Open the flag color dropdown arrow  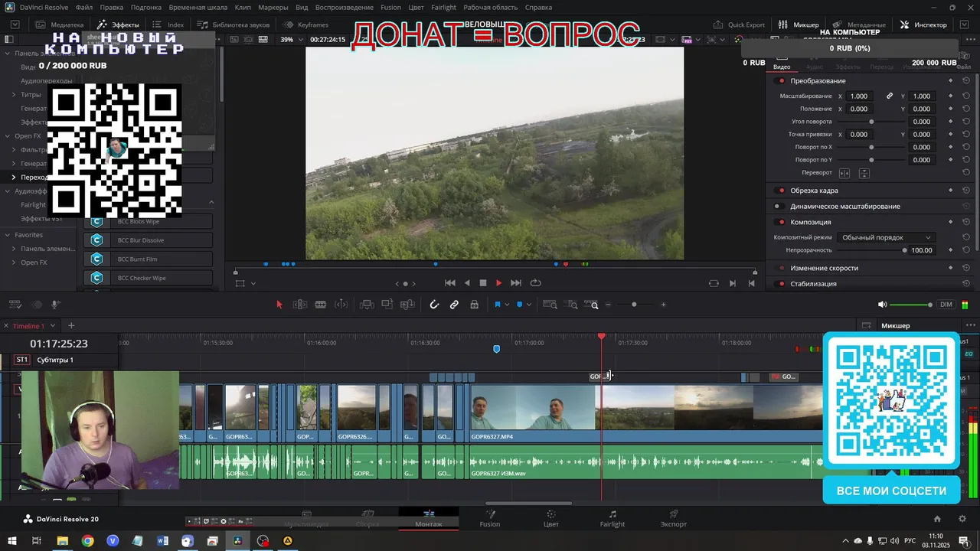tap(507, 305)
